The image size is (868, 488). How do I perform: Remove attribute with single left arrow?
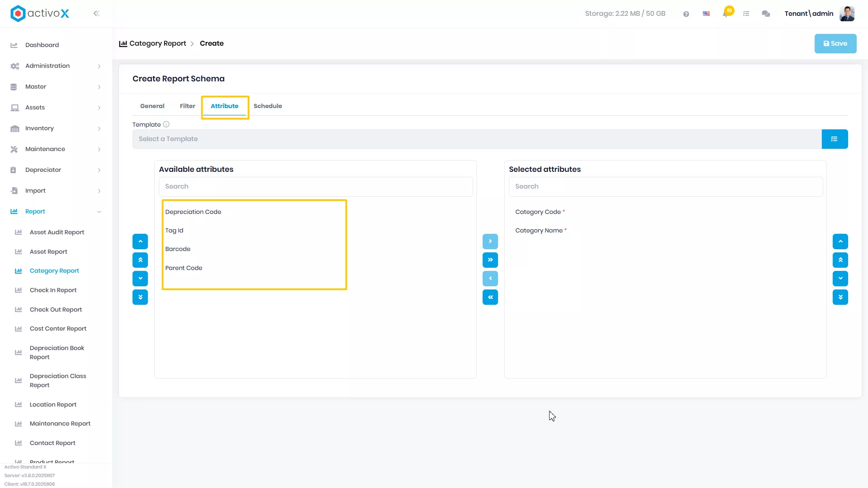tap(490, 279)
